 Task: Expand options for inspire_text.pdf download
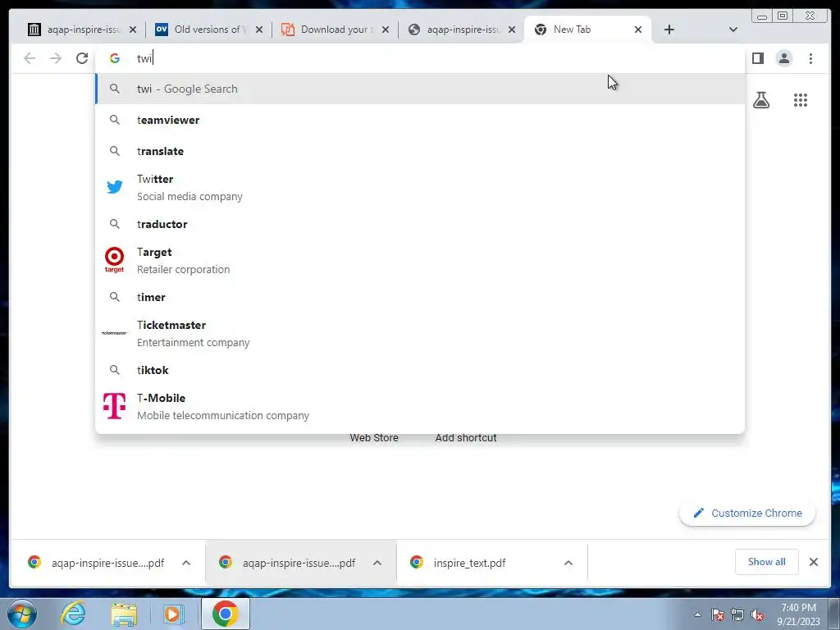tap(568, 563)
